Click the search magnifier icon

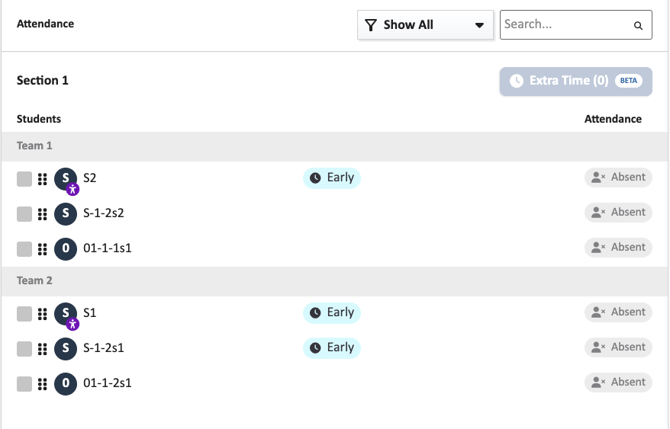[x=638, y=26]
